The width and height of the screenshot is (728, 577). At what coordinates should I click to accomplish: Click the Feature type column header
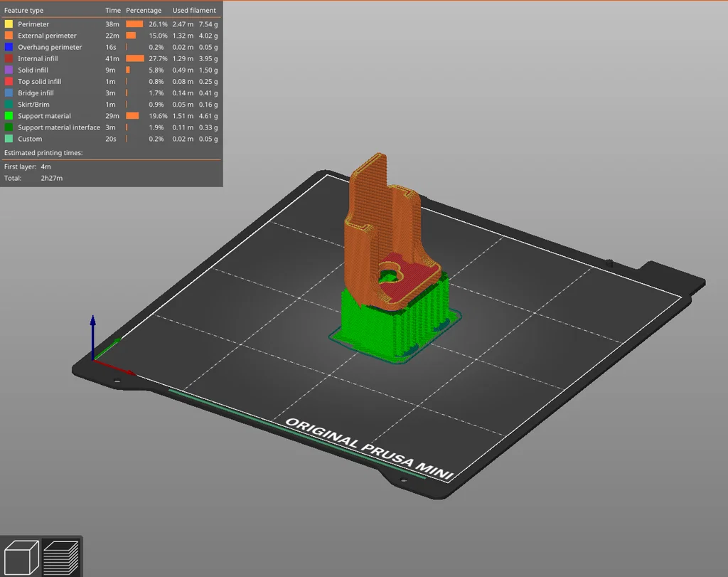pyautogui.click(x=23, y=10)
